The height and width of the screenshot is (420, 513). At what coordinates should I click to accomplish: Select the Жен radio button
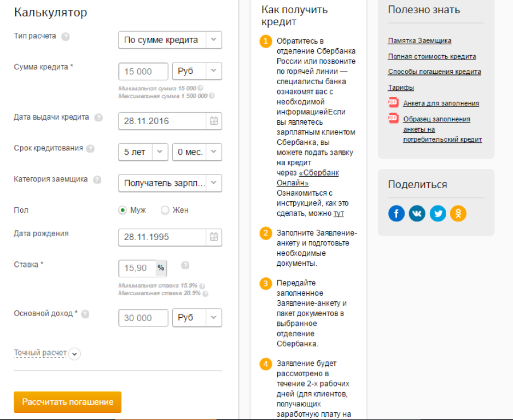click(165, 210)
